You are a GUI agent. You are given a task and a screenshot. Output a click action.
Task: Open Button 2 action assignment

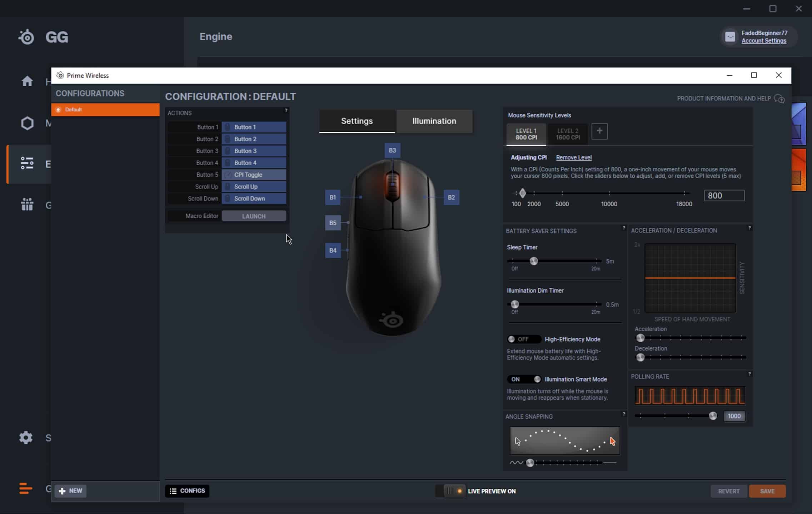tap(254, 139)
